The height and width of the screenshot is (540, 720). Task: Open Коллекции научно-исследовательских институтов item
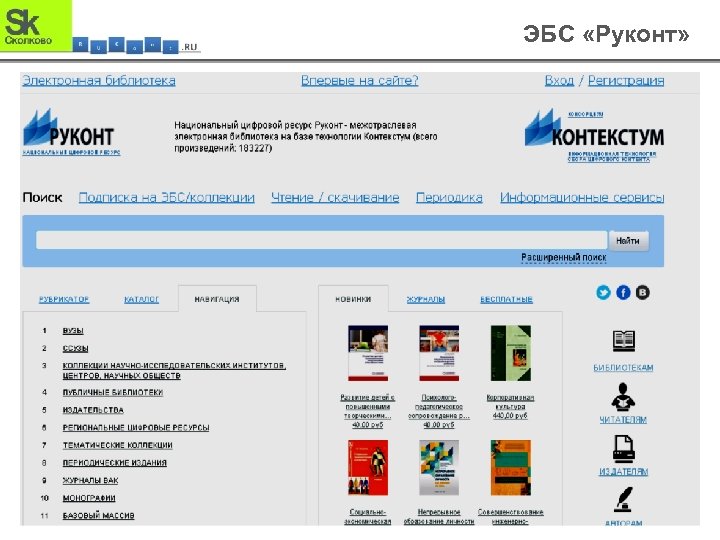174,371
